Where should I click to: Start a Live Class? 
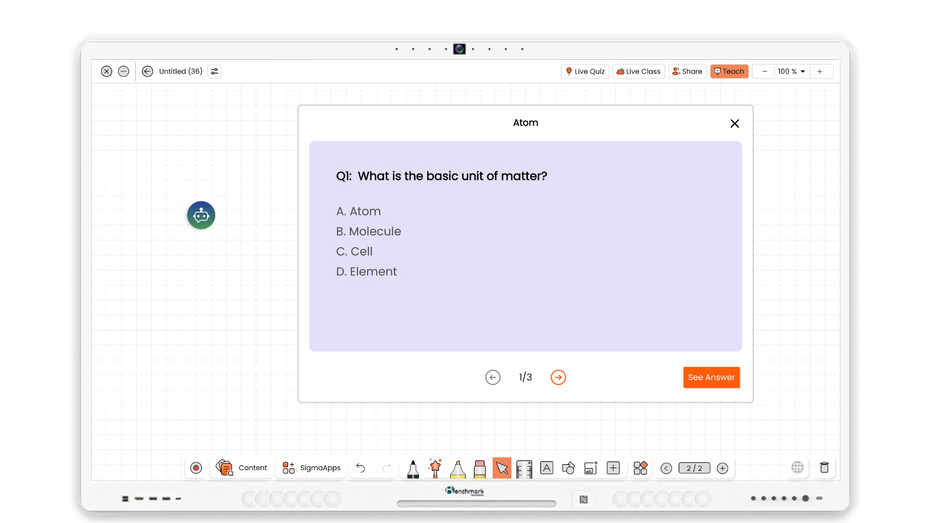click(638, 71)
